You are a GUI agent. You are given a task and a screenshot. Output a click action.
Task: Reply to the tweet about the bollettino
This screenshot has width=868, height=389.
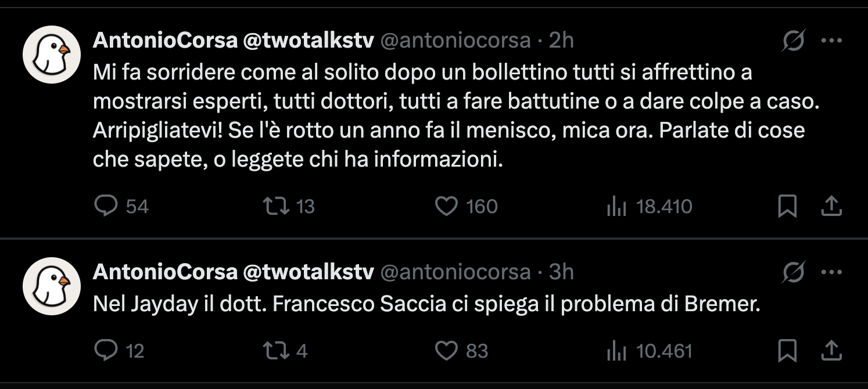pyautogui.click(x=106, y=206)
